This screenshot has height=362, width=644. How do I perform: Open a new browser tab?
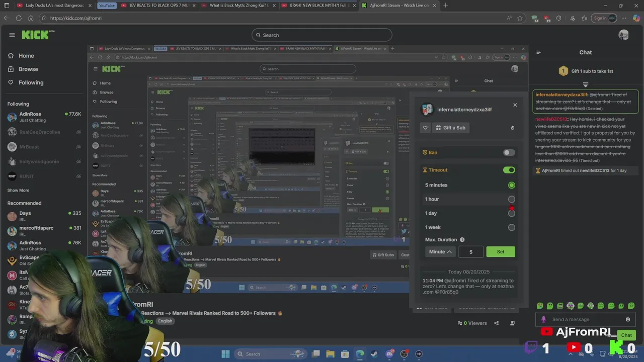pos(445,6)
